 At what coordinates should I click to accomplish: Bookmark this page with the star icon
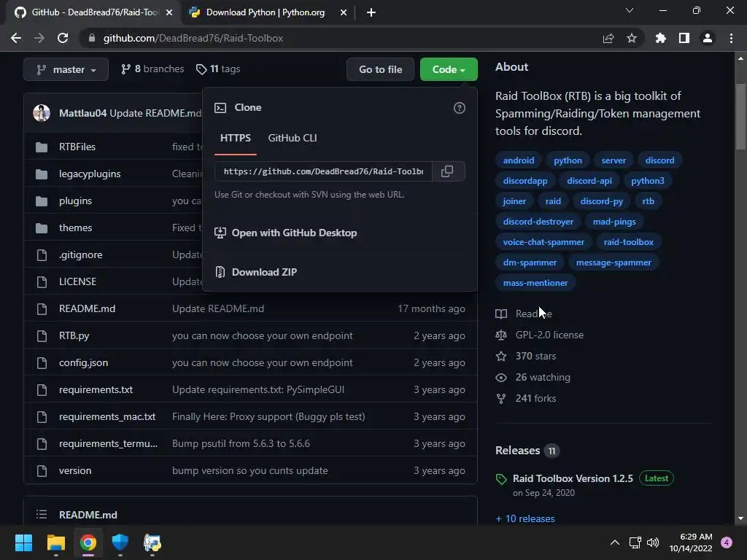[632, 38]
